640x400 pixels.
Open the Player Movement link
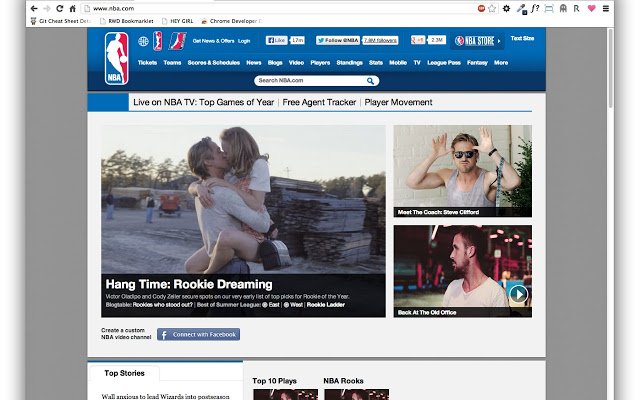398,102
